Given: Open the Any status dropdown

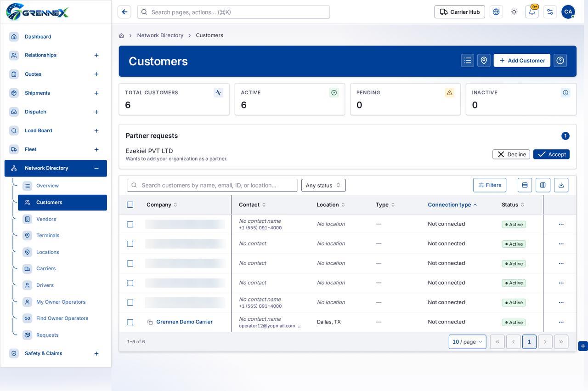Looking at the screenshot, I should pyautogui.click(x=323, y=185).
